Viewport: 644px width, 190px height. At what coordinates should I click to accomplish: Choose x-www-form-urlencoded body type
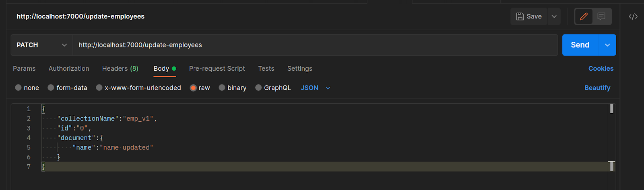[x=99, y=88]
